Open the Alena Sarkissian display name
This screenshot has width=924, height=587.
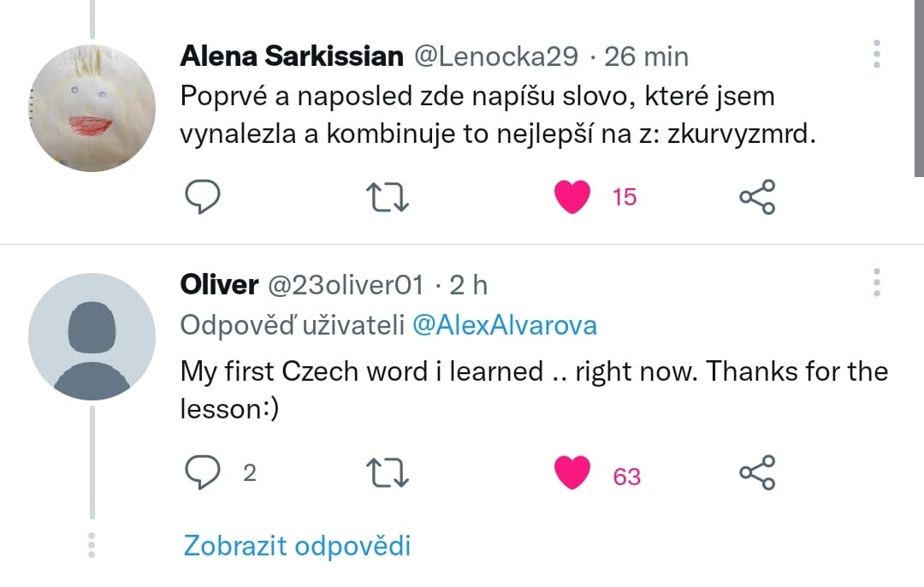tap(292, 57)
